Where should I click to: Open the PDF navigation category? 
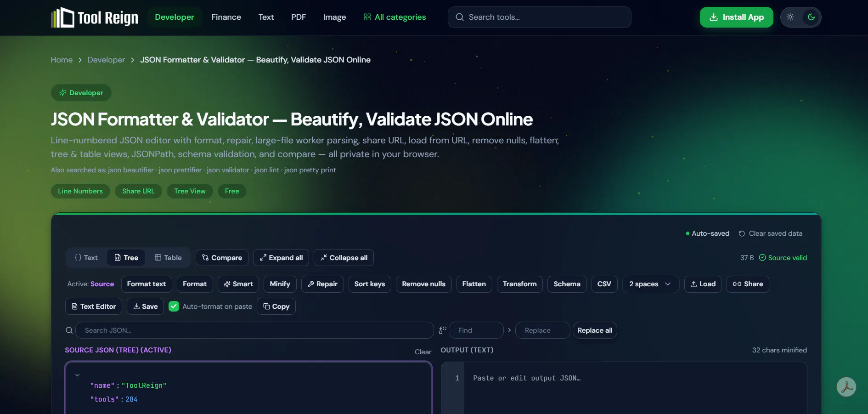tap(299, 17)
